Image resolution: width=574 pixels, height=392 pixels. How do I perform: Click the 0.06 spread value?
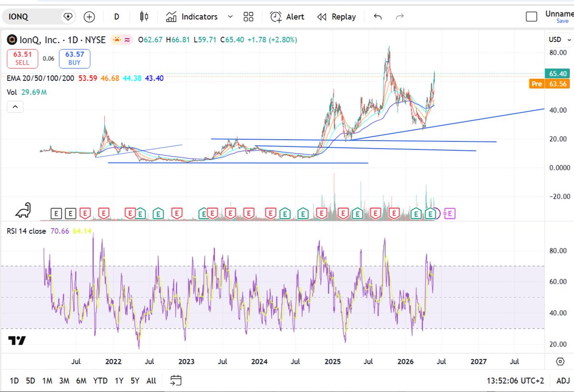point(48,59)
